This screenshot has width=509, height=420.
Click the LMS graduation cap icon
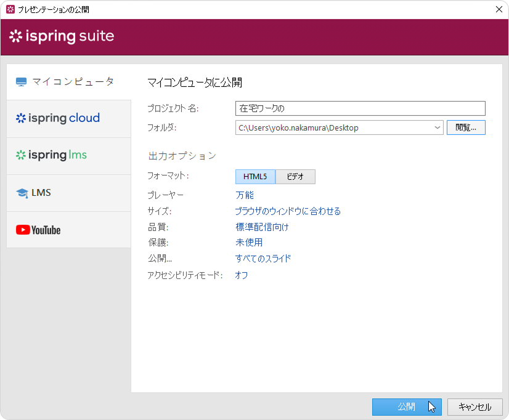pyautogui.click(x=22, y=193)
